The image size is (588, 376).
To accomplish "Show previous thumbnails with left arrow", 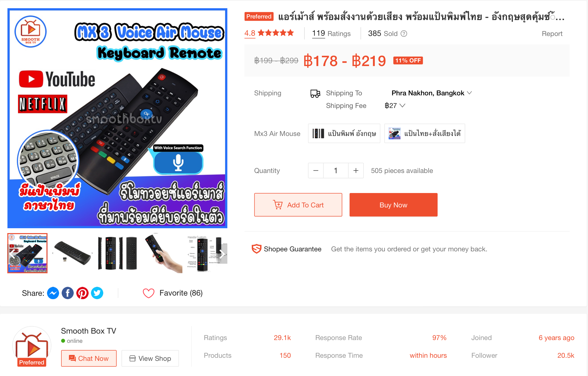I will click(12, 254).
